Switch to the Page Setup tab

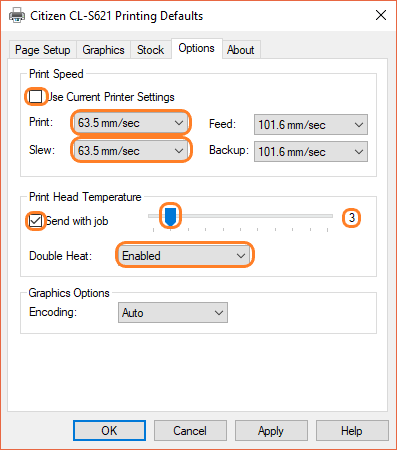(x=43, y=50)
